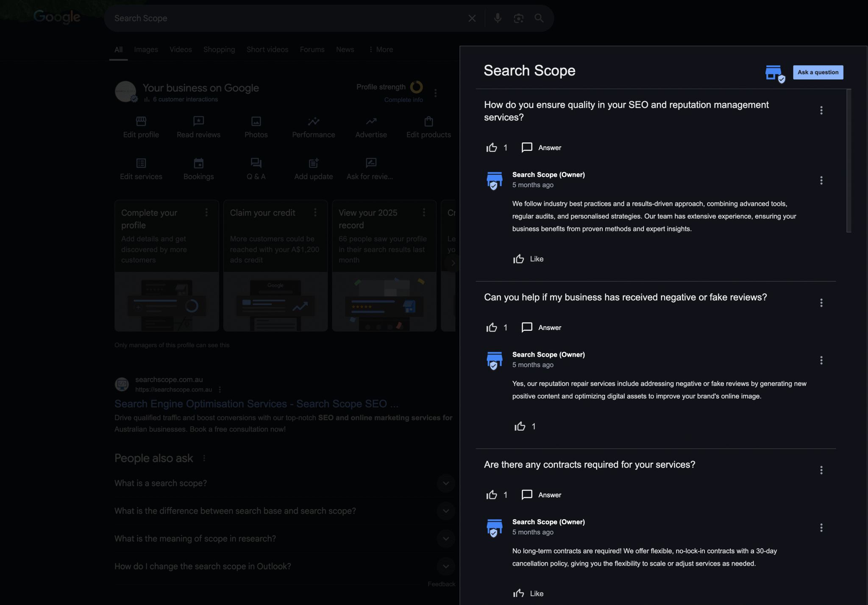Open the More search filters menu
The width and height of the screenshot is (868, 605).
[x=381, y=50]
